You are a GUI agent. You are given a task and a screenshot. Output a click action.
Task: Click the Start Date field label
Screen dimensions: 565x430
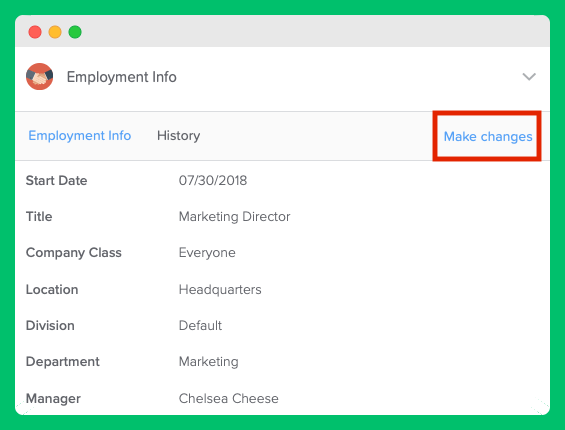pos(56,180)
